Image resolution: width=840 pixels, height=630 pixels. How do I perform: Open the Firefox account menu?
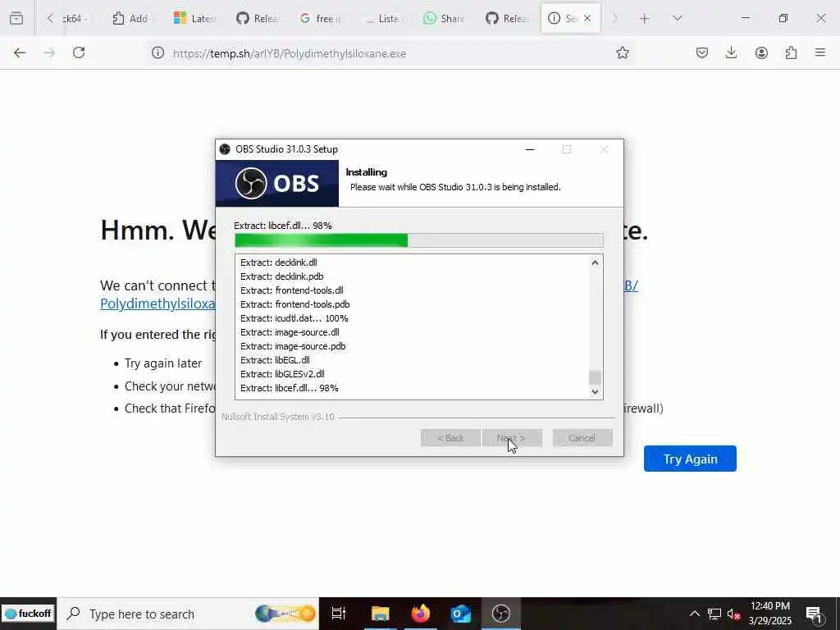(761, 52)
